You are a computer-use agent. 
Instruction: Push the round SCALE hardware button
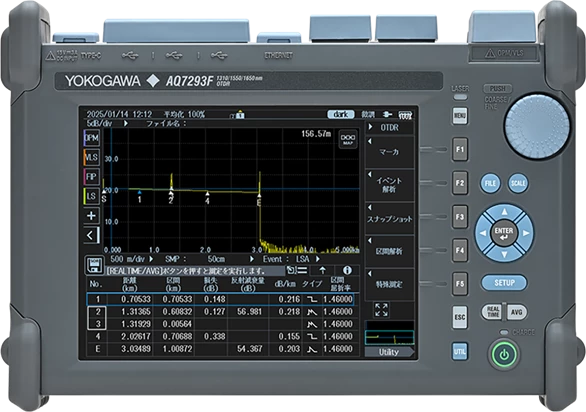518,183
